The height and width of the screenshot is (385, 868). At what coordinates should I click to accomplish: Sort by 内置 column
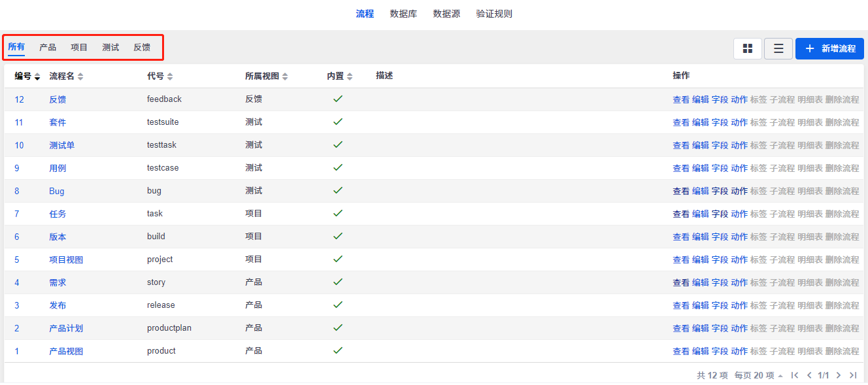tap(350, 76)
